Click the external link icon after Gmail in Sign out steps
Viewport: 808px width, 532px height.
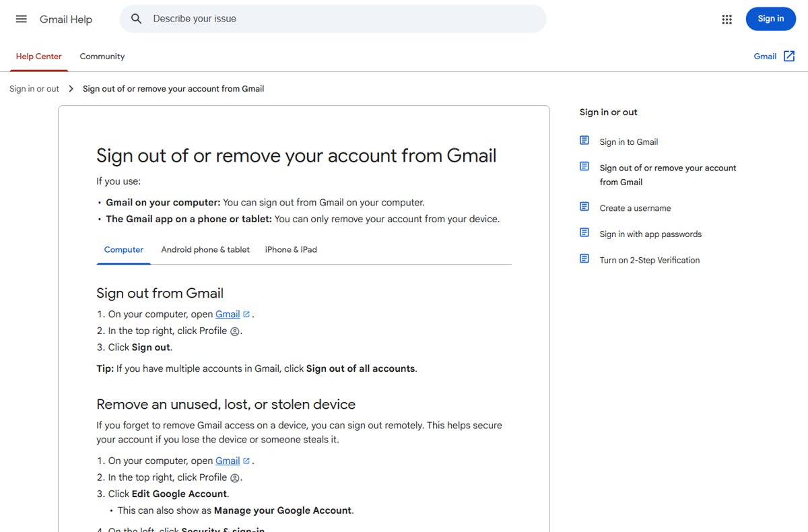click(246, 314)
